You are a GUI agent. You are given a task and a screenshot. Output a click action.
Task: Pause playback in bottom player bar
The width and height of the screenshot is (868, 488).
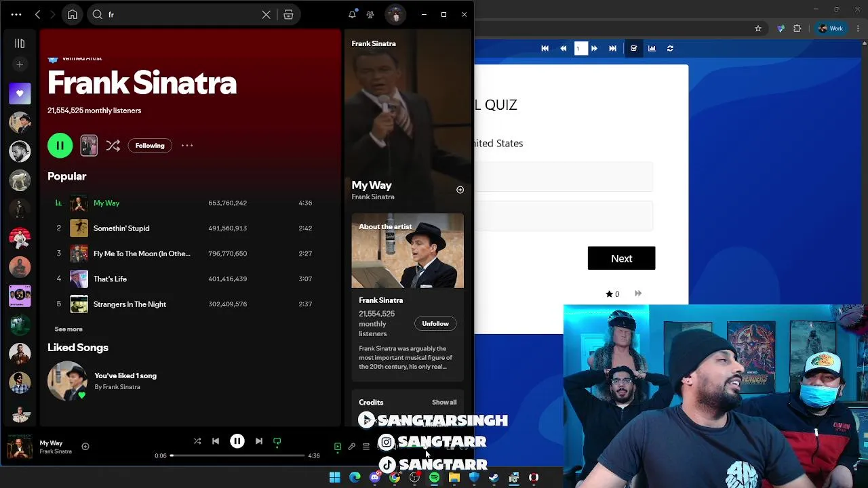237,441
